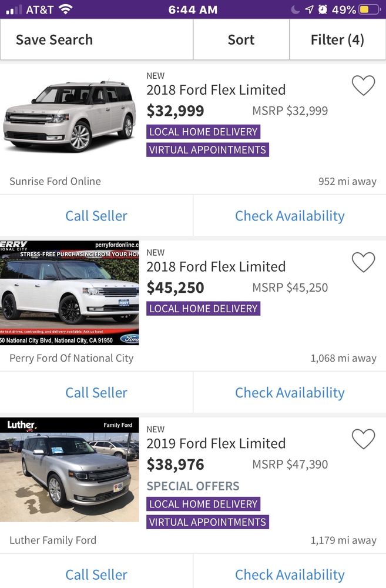Open the Sort options

[241, 39]
